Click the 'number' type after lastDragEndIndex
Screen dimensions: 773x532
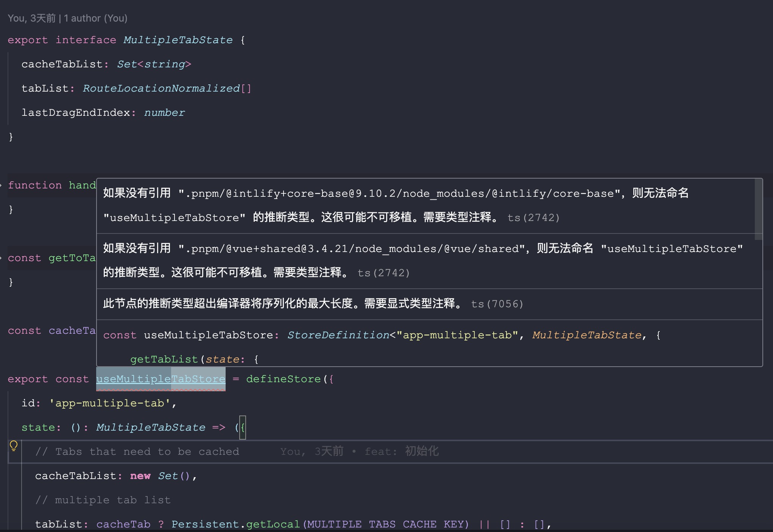pyautogui.click(x=164, y=112)
